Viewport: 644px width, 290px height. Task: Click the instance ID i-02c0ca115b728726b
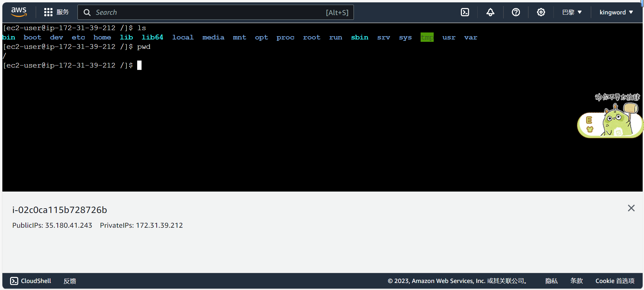[x=60, y=210]
